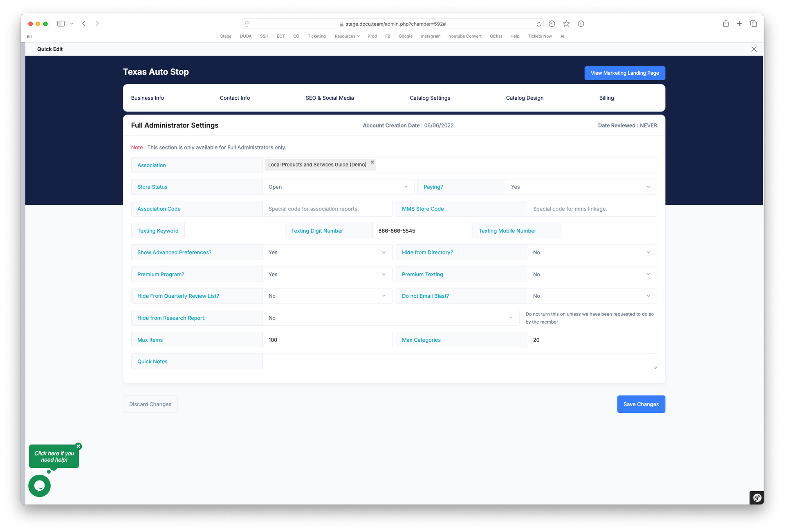785x532 pixels.
Task: Open the Paying? dropdown
Action: point(581,187)
